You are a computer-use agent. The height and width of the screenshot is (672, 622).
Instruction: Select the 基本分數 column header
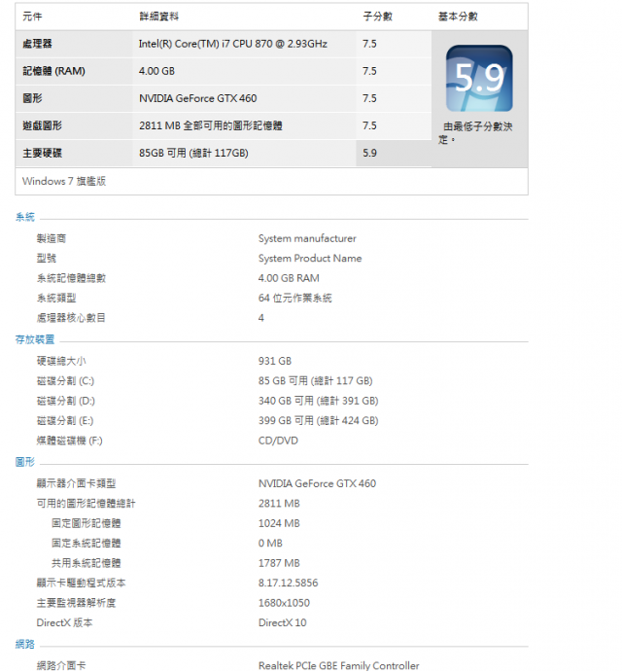(x=458, y=17)
